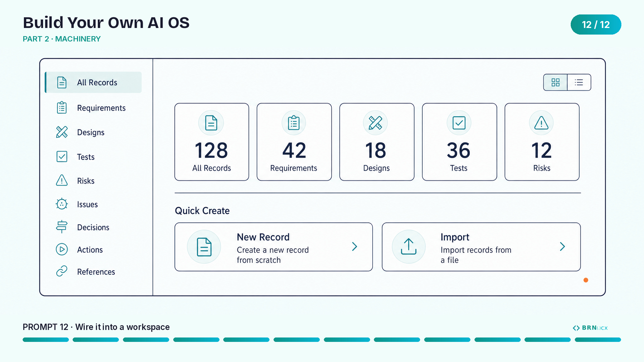Click the Actions play icon in sidebar

(62, 249)
